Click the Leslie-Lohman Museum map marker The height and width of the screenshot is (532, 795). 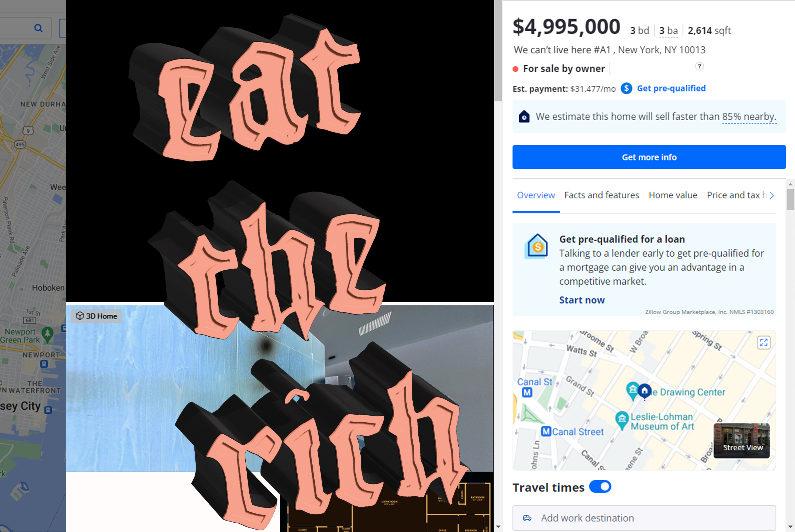pos(622,420)
